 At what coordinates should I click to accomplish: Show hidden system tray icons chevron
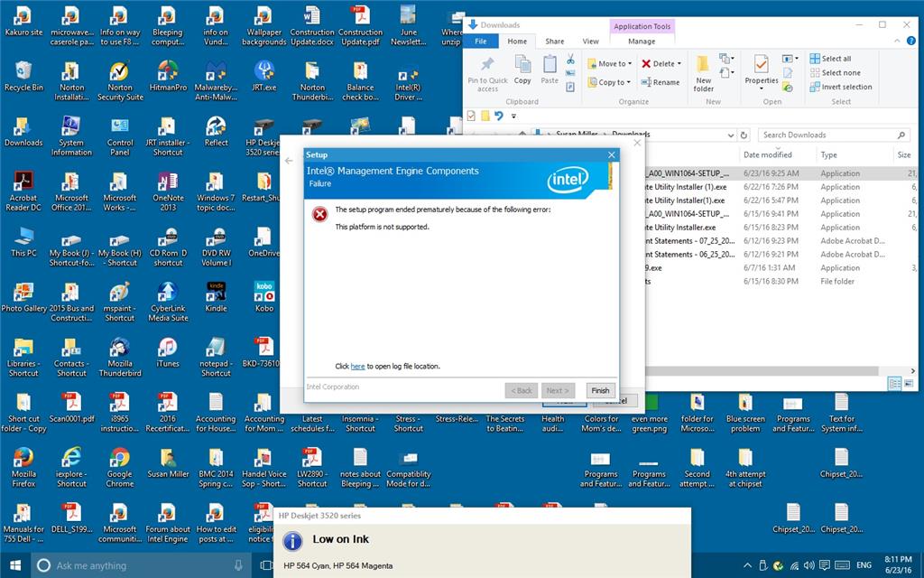click(x=747, y=565)
